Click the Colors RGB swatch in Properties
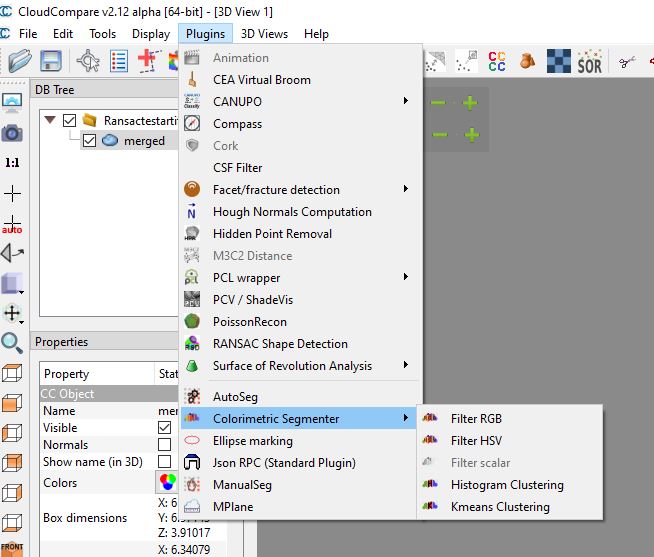Screen dimensions: 654x557 point(167,483)
